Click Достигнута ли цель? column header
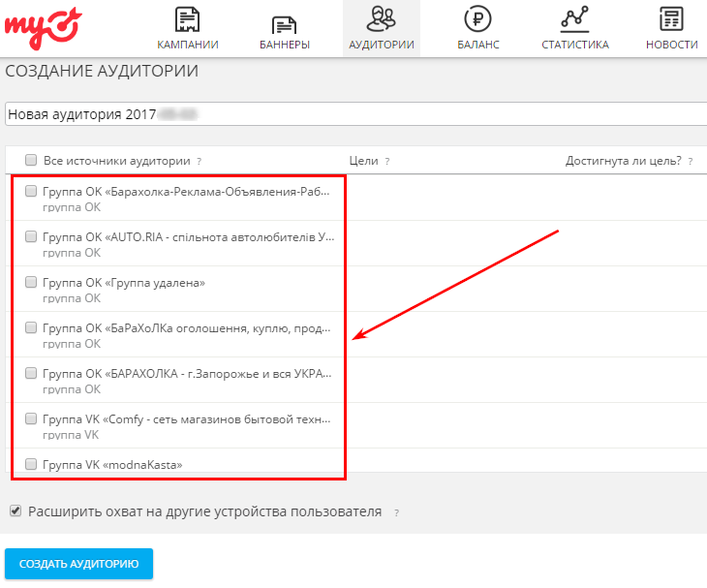The width and height of the screenshot is (707, 588). click(624, 161)
